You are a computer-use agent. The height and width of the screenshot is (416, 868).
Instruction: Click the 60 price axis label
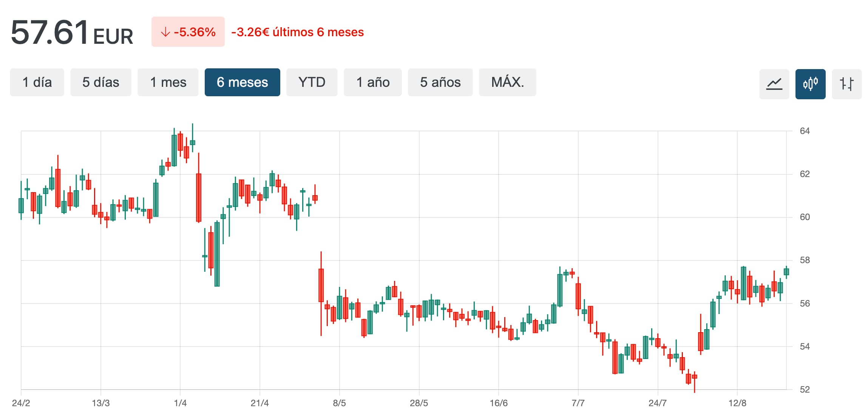click(x=805, y=217)
